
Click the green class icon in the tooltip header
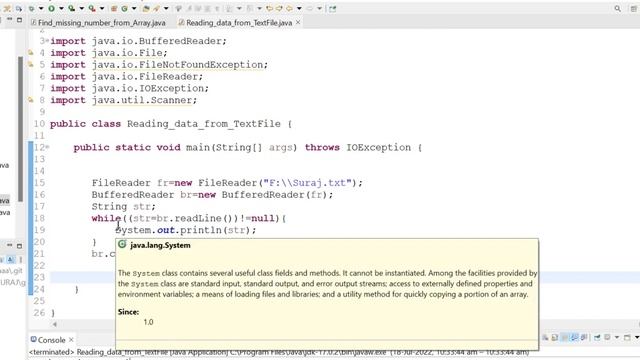pos(122,244)
